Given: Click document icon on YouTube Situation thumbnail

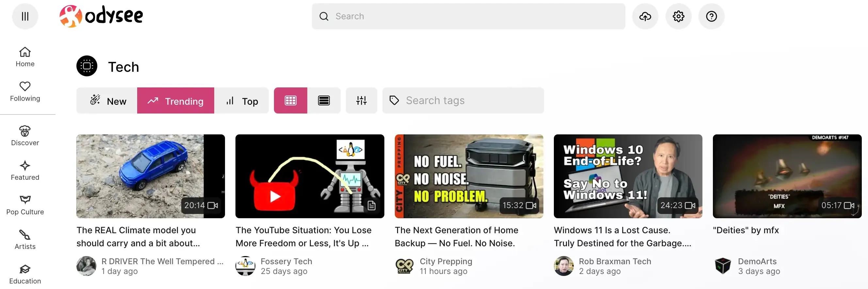Looking at the screenshot, I should point(371,205).
